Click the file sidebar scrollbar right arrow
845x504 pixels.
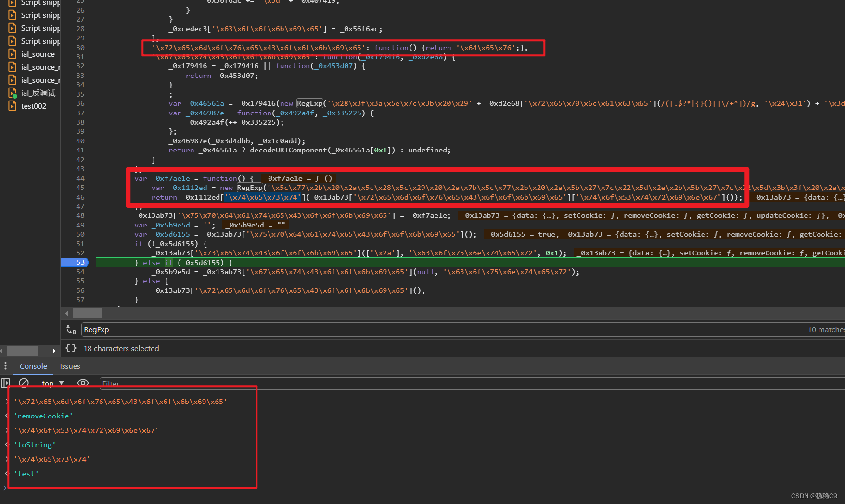tap(54, 351)
